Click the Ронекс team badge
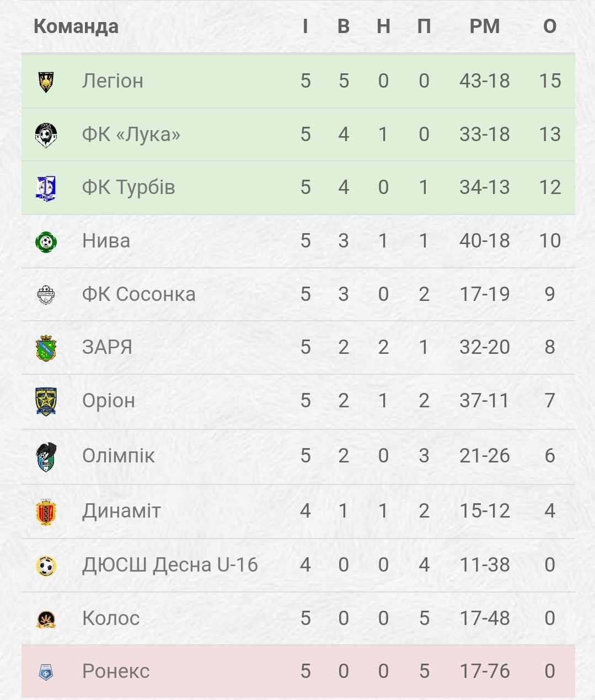The width and height of the screenshot is (595, 700). pos(46,672)
